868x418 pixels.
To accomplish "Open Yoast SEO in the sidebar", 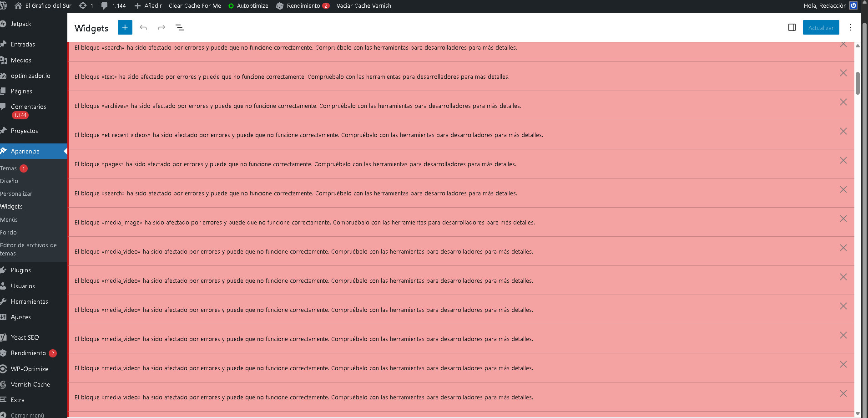I will pos(25,337).
